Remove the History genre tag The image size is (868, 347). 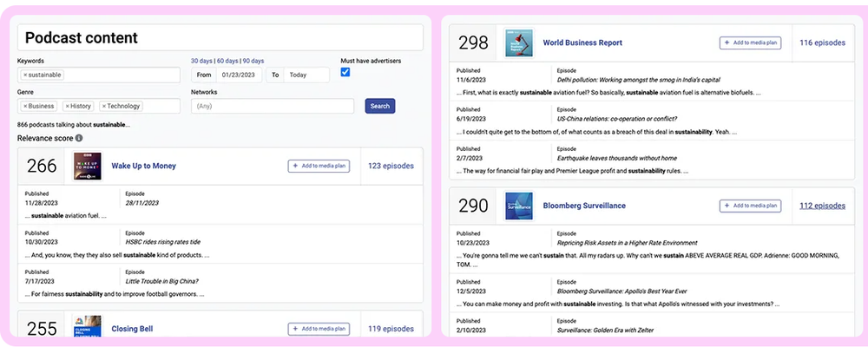click(x=67, y=106)
